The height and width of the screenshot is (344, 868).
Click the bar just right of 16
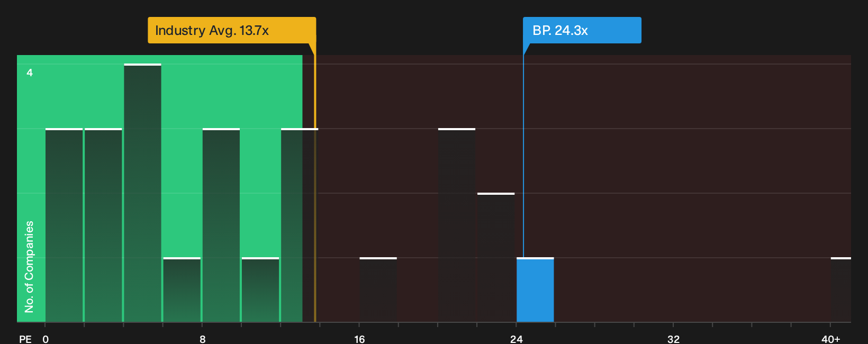378,289
